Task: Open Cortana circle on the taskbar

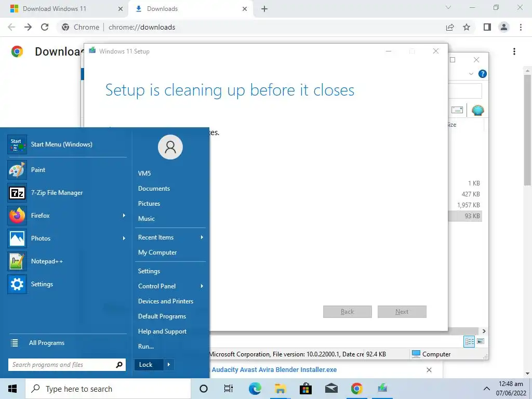Action: point(204,389)
